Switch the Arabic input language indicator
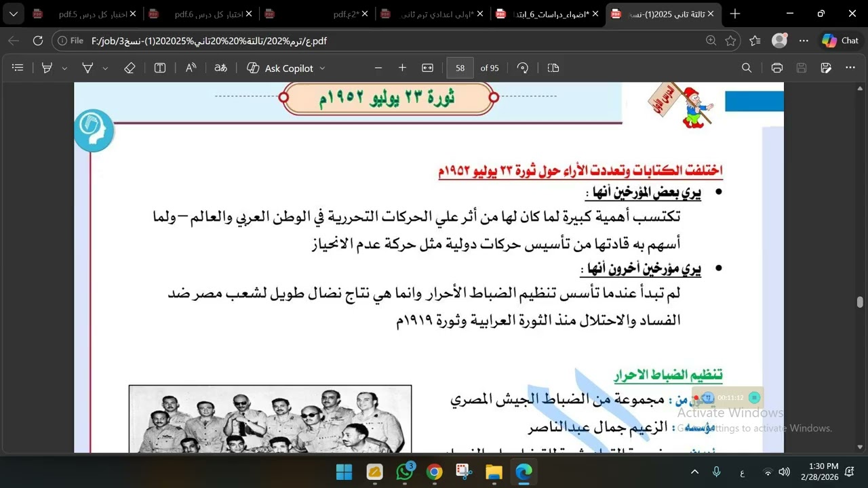Viewport: 868px width, 488px height. pyautogui.click(x=743, y=472)
